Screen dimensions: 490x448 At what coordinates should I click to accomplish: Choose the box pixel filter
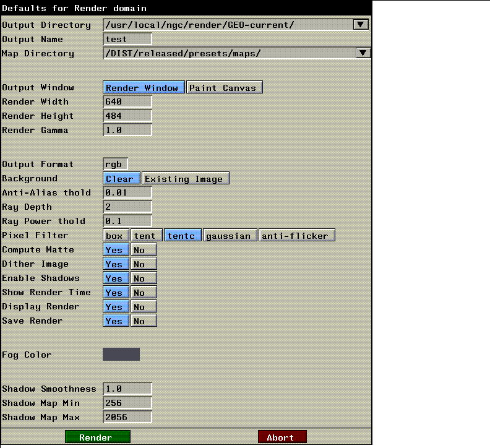[116, 235]
